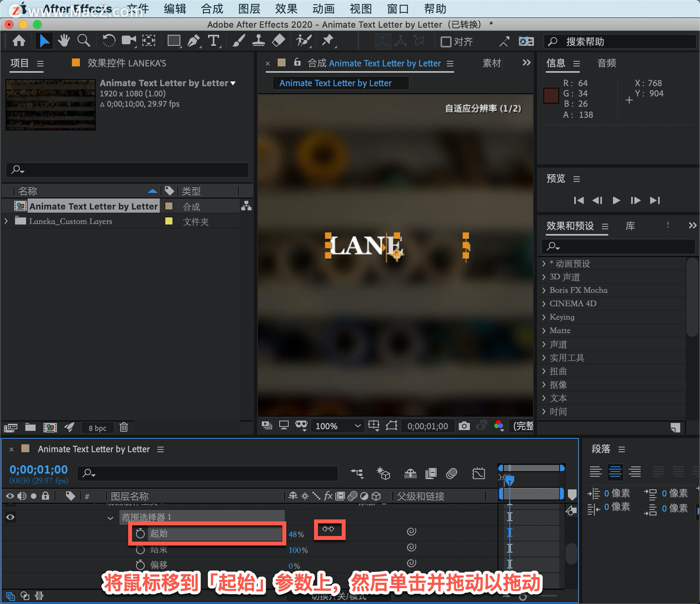The width and height of the screenshot is (700, 604).
Task: Toggle the snapping 对齐 checkbox
Action: coord(446,42)
